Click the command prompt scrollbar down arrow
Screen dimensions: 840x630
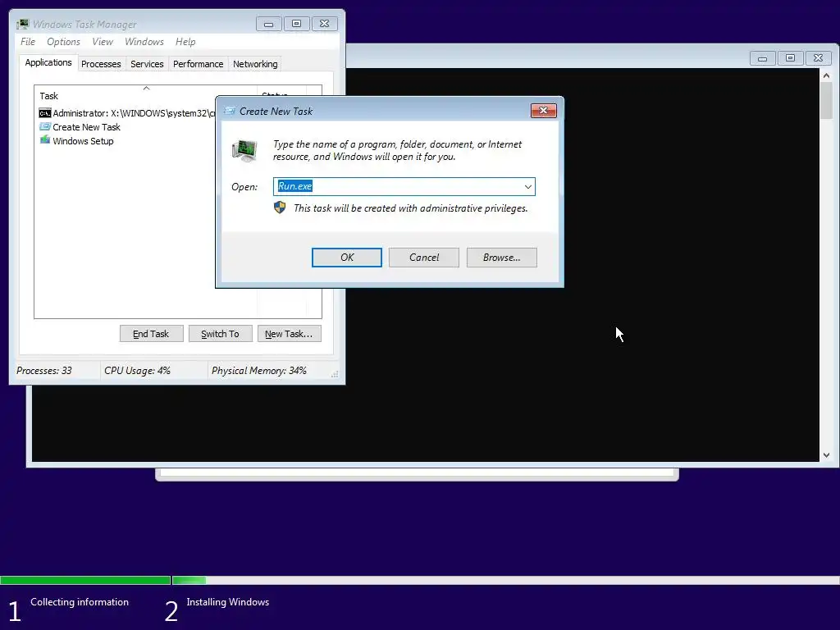pyautogui.click(x=826, y=454)
